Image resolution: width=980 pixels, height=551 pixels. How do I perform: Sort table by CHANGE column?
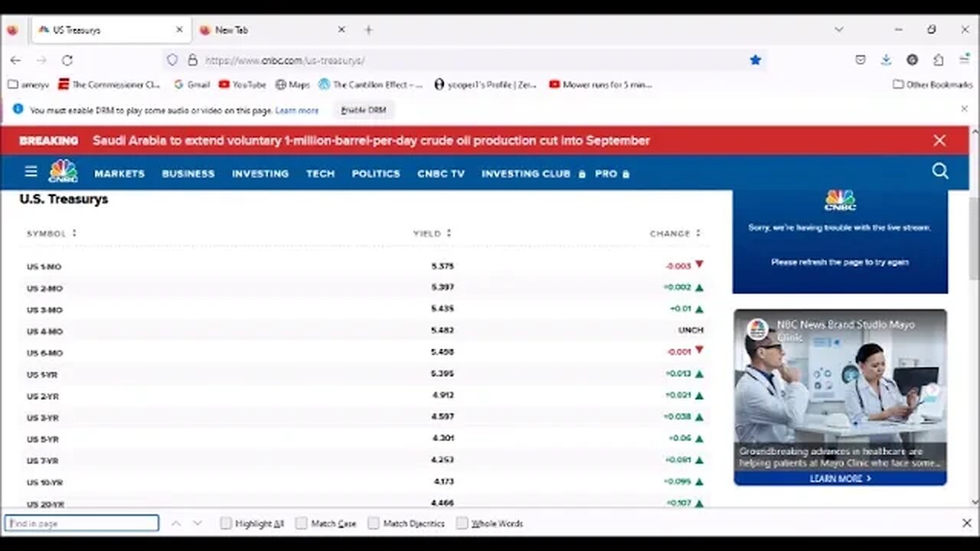(x=675, y=233)
